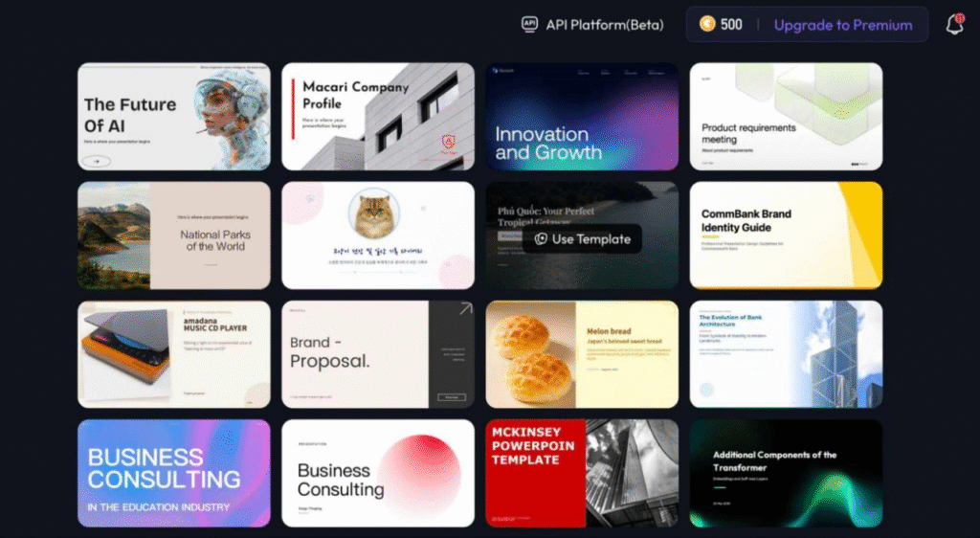This screenshot has height=538, width=980.
Task: Click the Use Template button
Action: click(582, 238)
